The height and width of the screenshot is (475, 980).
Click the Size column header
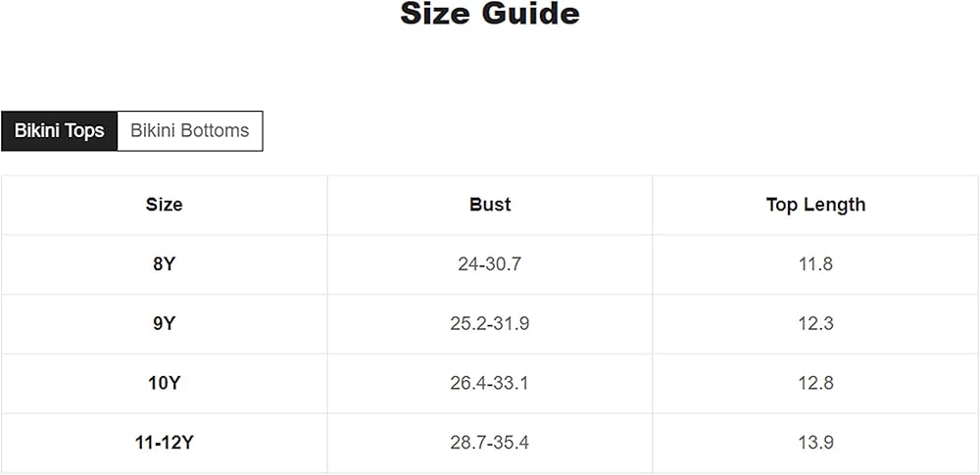pyautogui.click(x=164, y=205)
